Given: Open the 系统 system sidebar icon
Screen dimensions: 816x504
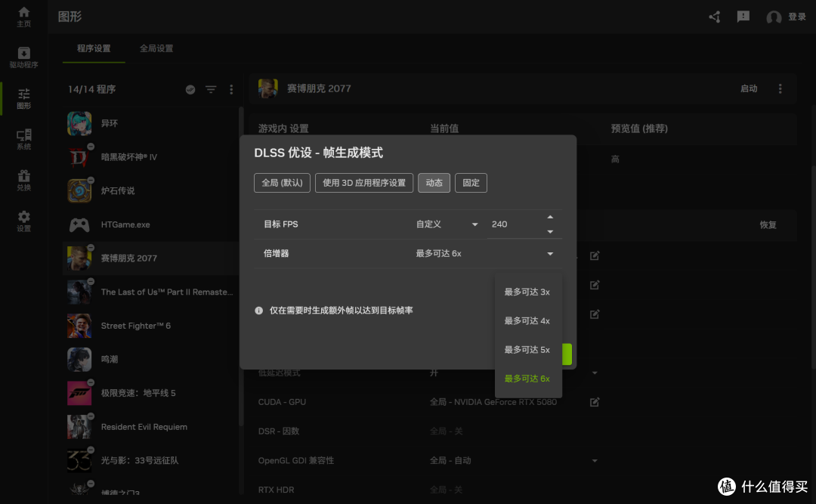Looking at the screenshot, I should pyautogui.click(x=23, y=139).
